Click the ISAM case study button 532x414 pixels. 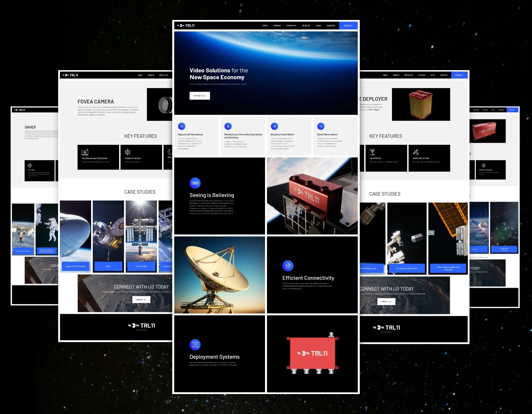click(x=108, y=266)
